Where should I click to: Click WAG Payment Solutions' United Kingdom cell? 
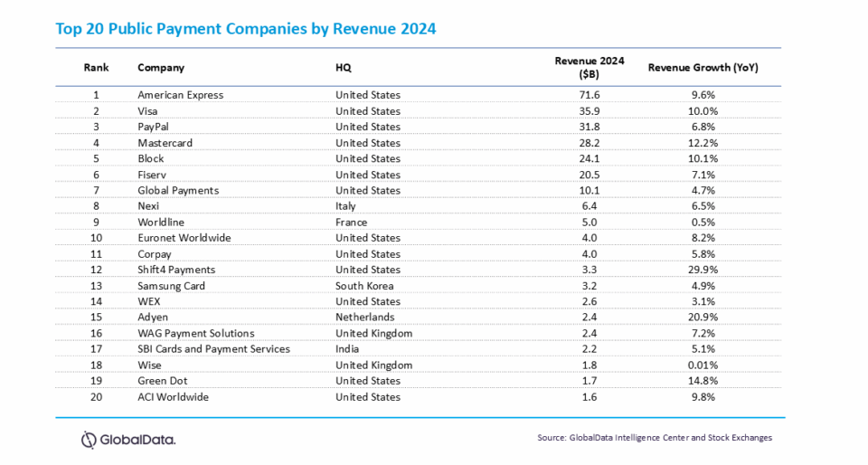click(x=374, y=333)
